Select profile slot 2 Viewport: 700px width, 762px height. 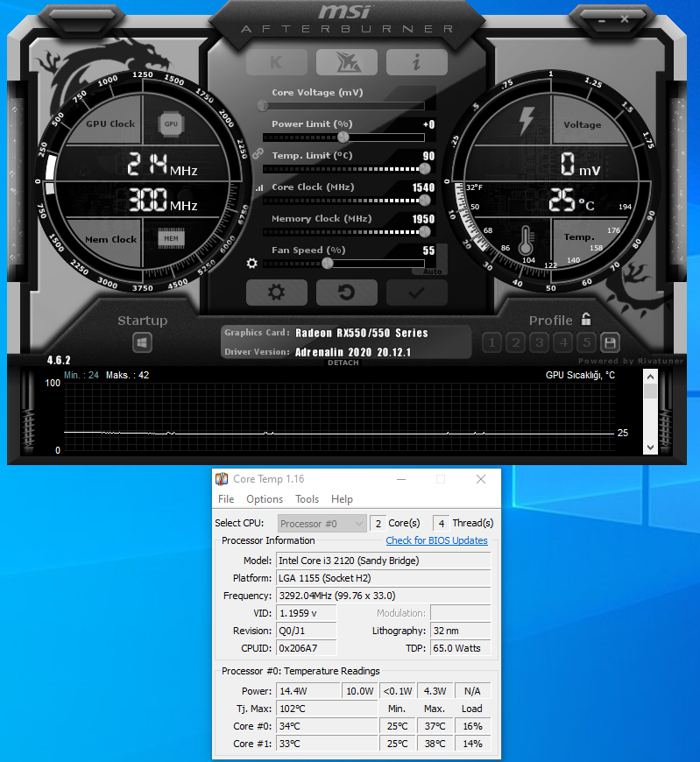pos(516,343)
